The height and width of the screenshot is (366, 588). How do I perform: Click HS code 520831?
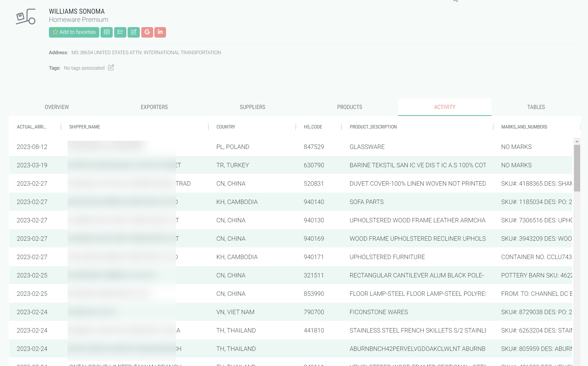coord(314,184)
